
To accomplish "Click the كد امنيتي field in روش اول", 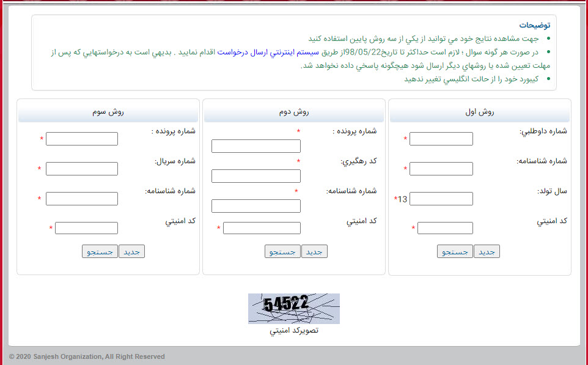I will click(444, 228).
